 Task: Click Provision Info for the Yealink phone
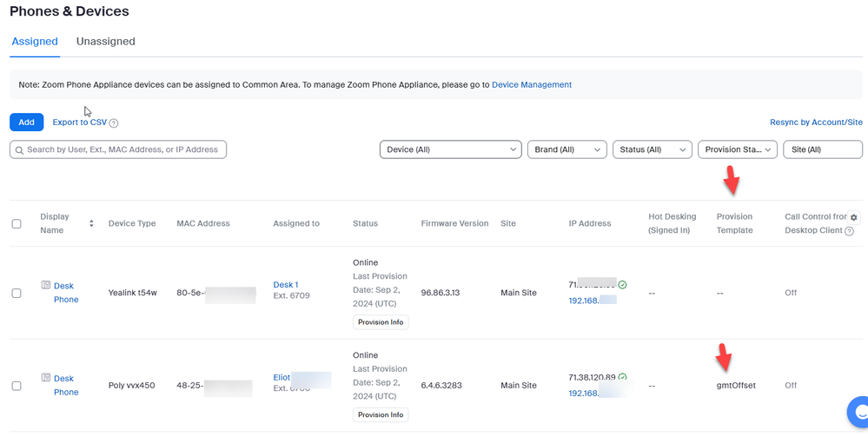[x=381, y=322]
